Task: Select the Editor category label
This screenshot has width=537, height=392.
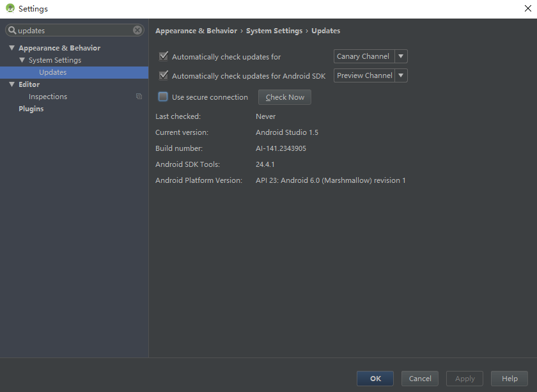Action: [29, 84]
